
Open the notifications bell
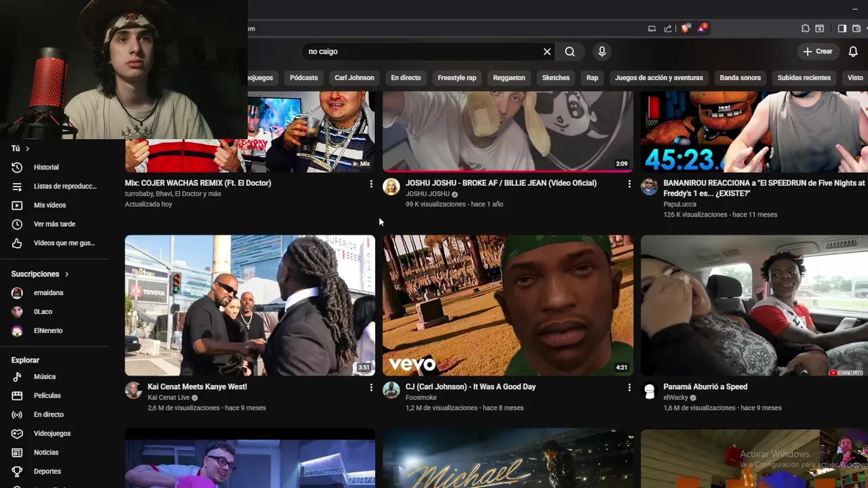[853, 52]
